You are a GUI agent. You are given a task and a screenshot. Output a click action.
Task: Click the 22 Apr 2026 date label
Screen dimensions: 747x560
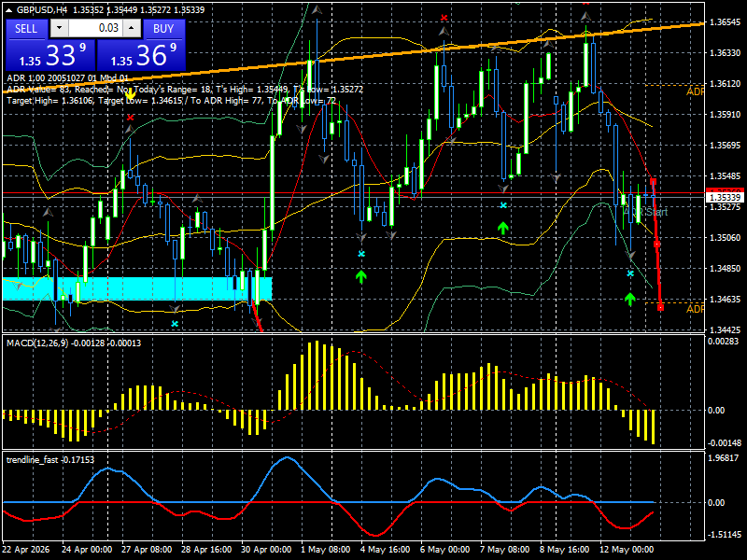click(x=26, y=549)
